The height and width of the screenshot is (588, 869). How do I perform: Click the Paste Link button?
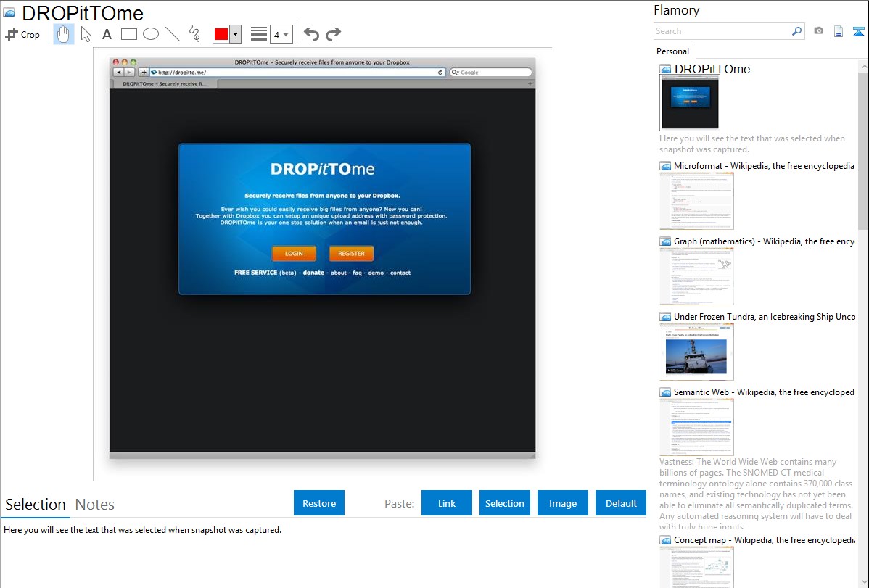[447, 503]
